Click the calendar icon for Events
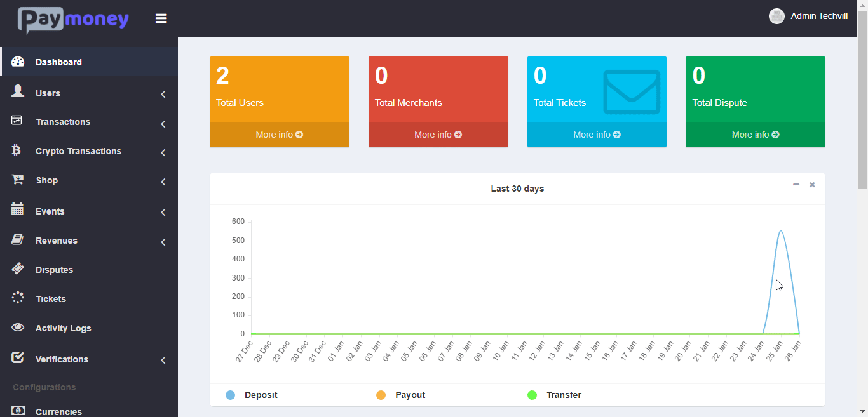Screen dimensions: 868x417 18,210
